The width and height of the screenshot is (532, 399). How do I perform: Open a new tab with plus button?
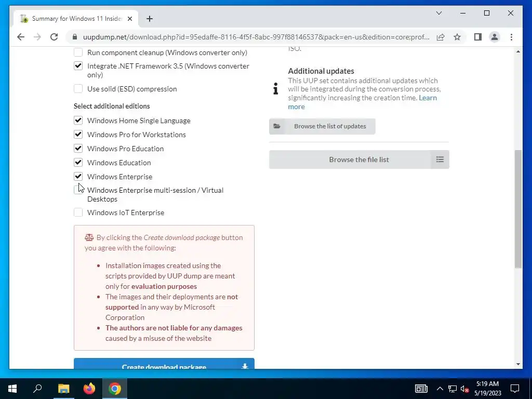tap(149, 19)
